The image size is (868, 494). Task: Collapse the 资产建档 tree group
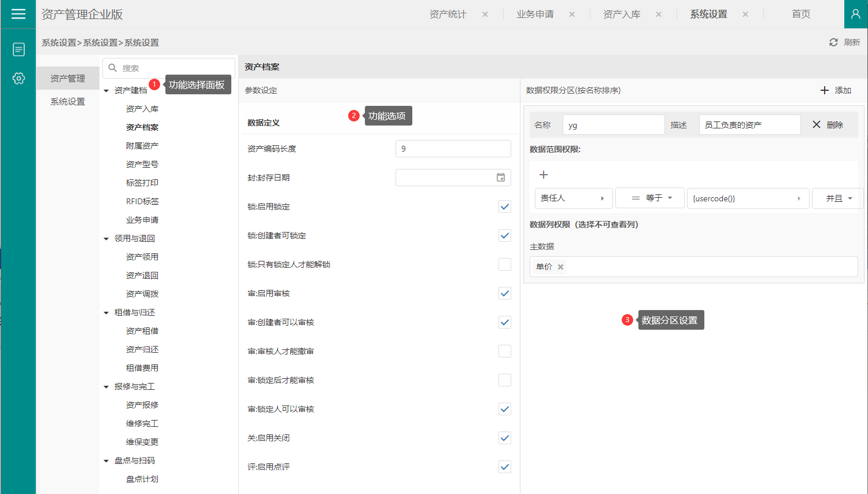tap(106, 91)
